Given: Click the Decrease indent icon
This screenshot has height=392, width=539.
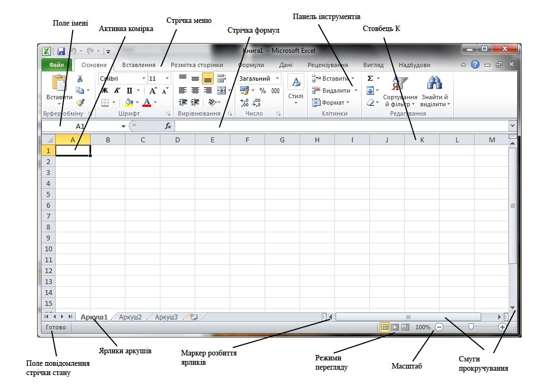Looking at the screenshot, I should 183,102.
